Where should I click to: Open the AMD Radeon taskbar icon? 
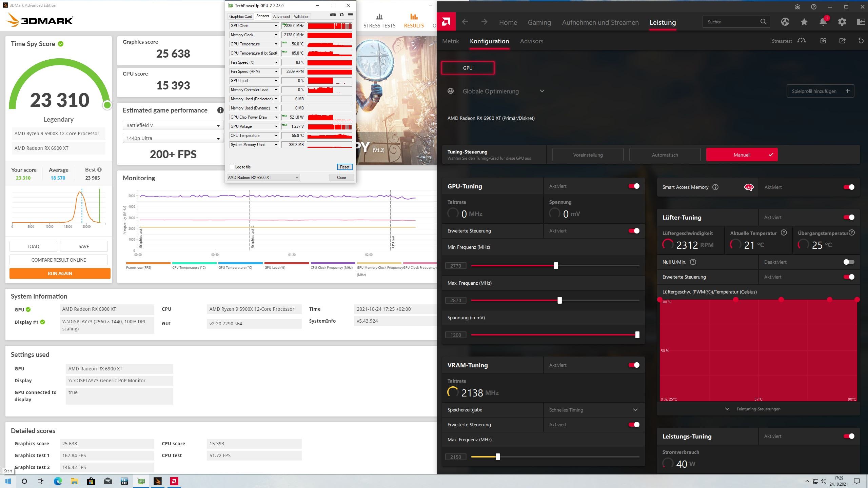coord(174,481)
